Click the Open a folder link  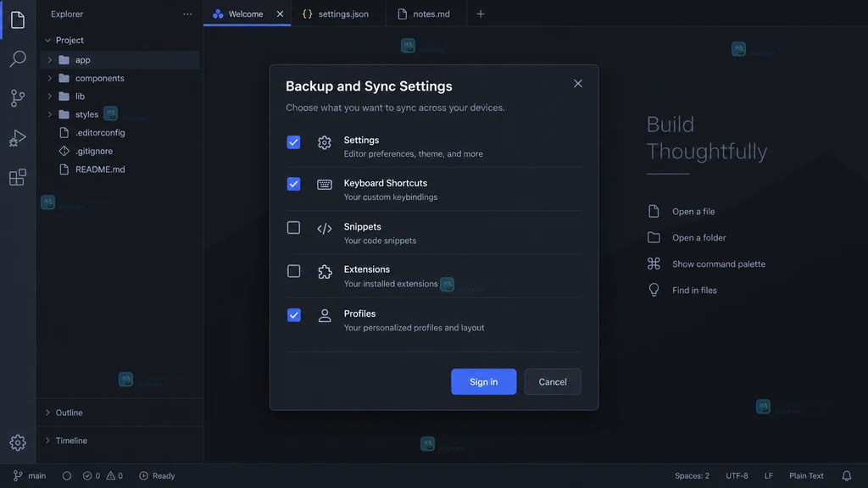click(x=698, y=237)
